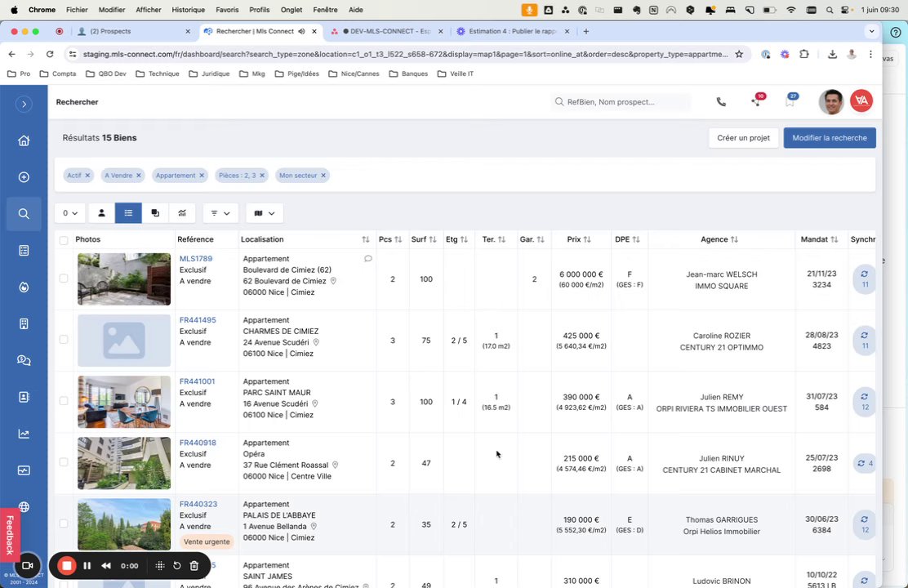Show prospects view person icon
This screenshot has width=908, height=588.
point(101,213)
